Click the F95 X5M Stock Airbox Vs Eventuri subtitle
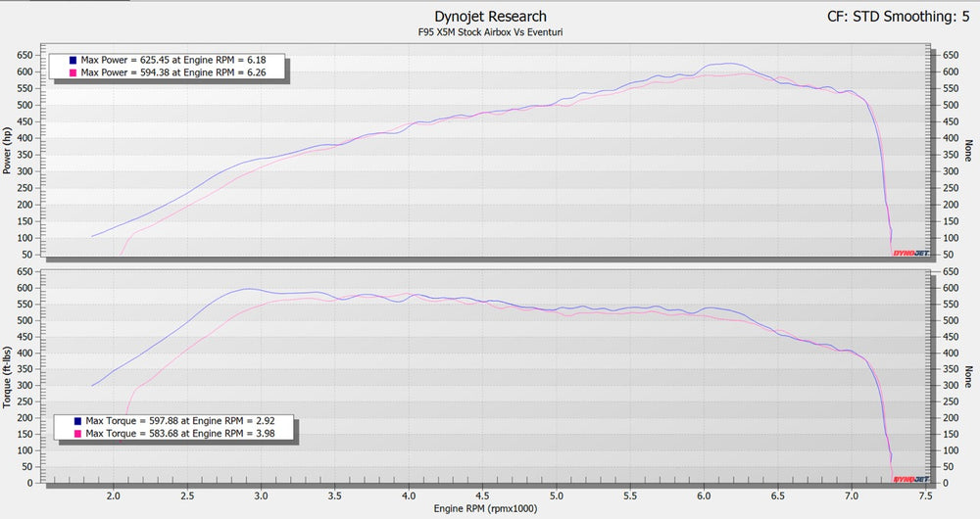Screen dimensions: 980x519 (491, 32)
